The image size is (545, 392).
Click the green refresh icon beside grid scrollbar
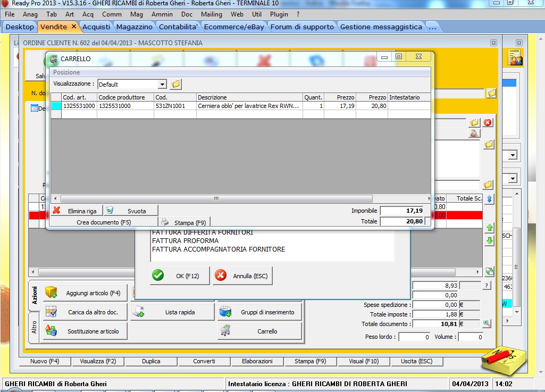tap(489, 271)
